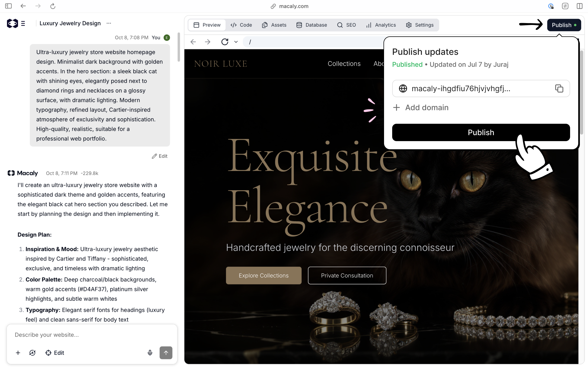Go back in preview navigation
Screen dimensions: 588x368
tap(193, 42)
